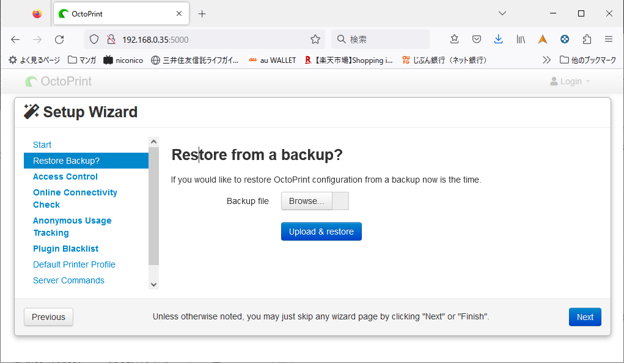
Task: Click the browser forward arrow
Action: pyautogui.click(x=37, y=39)
